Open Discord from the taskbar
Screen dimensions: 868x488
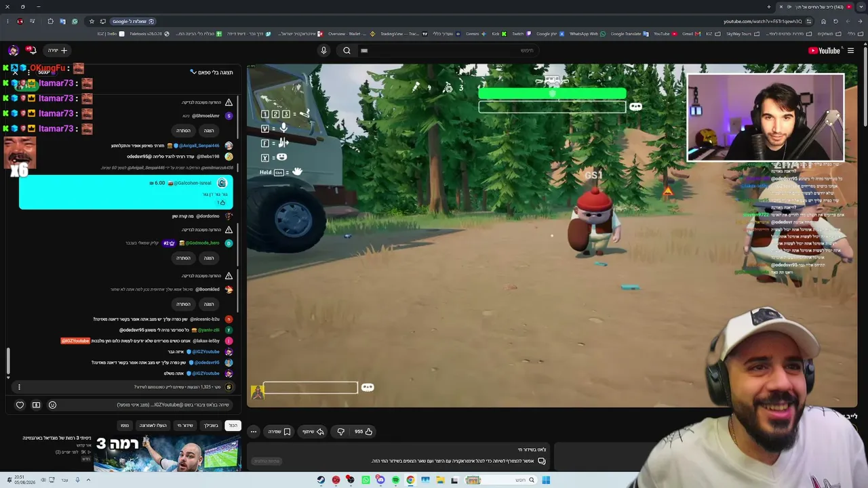pyautogui.click(x=380, y=480)
